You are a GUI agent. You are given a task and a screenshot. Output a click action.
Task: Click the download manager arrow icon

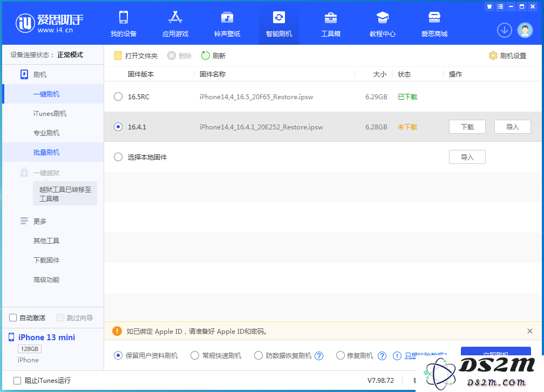[505, 31]
